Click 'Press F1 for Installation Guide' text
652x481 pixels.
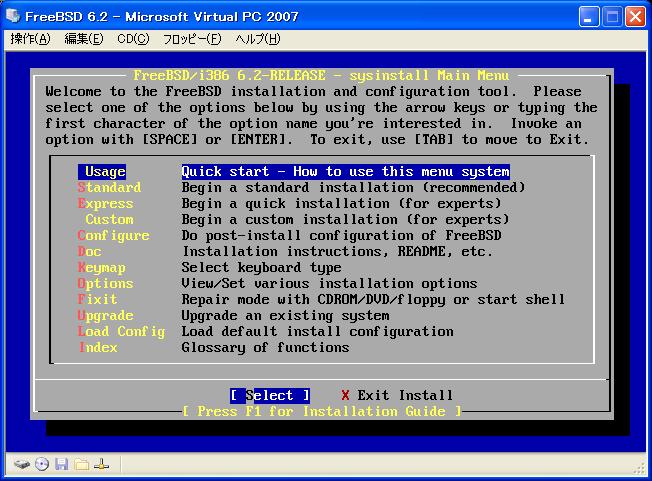coord(321,412)
